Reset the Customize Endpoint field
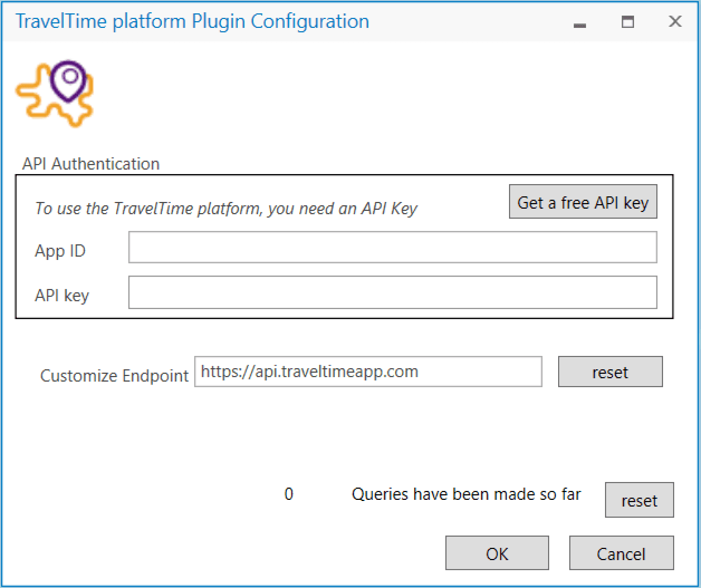 [610, 372]
